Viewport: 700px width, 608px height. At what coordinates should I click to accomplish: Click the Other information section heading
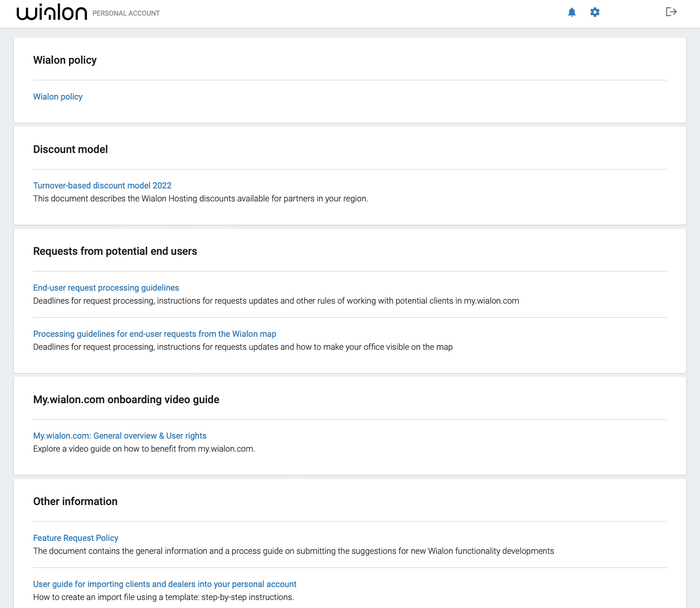pos(75,501)
